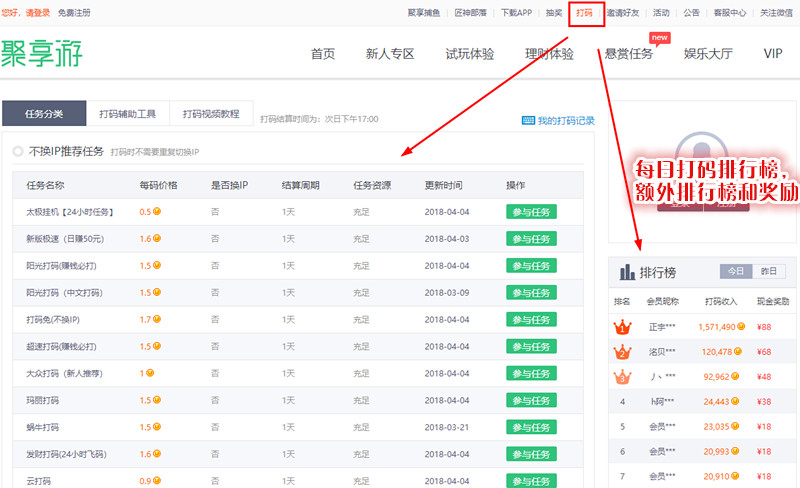Viewport: 800px width, 488px height.
Task: Click the rank 1 crown icon
Action: click(x=622, y=327)
